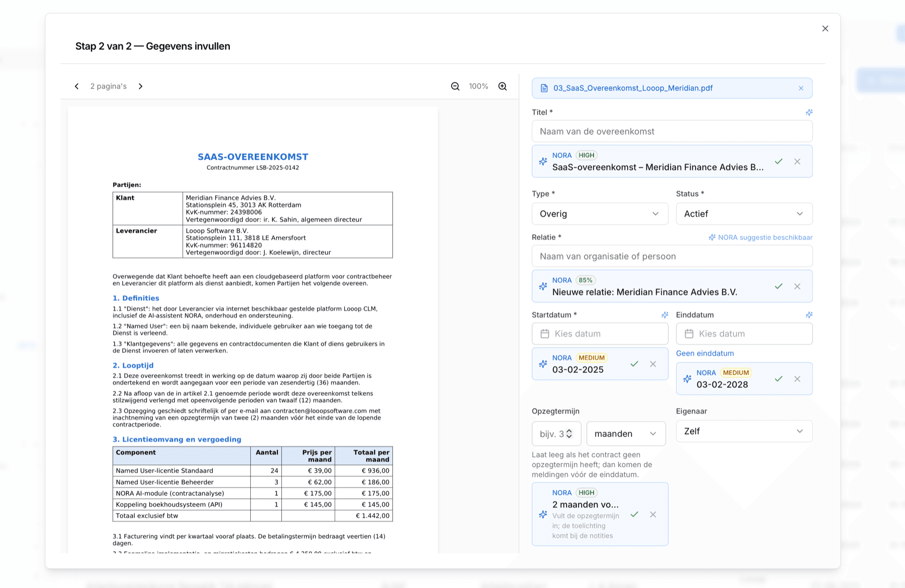Open the Einddatum date picker
905x588 pixels.
point(744,334)
